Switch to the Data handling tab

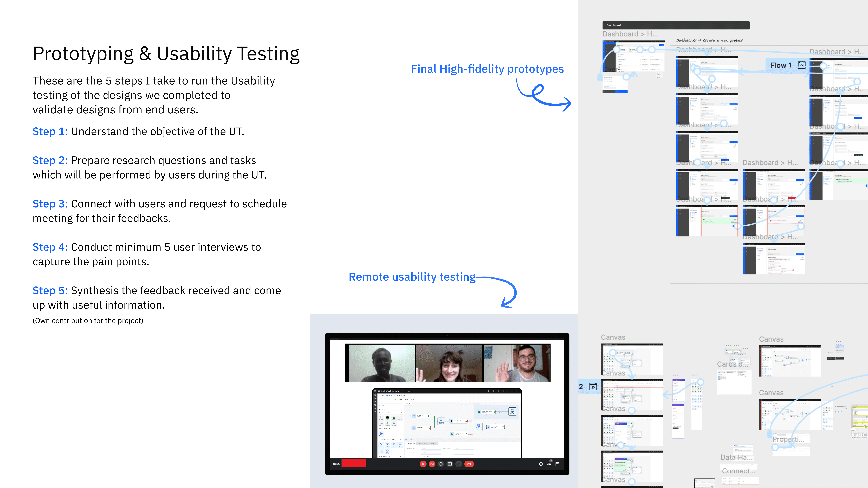point(423,443)
